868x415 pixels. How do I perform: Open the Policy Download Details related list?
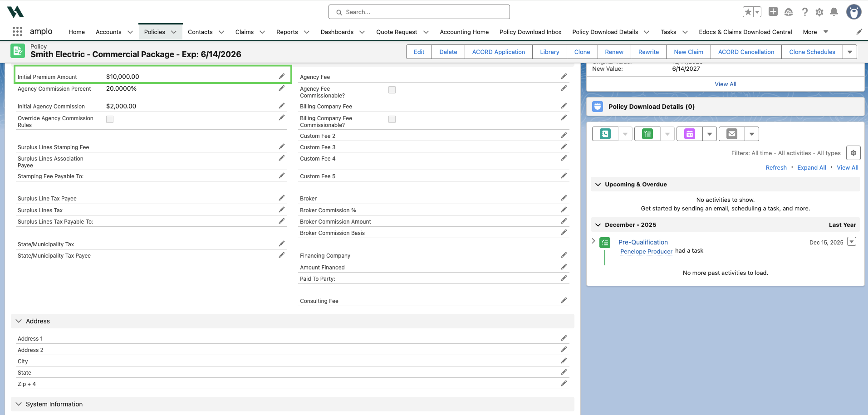(x=651, y=107)
